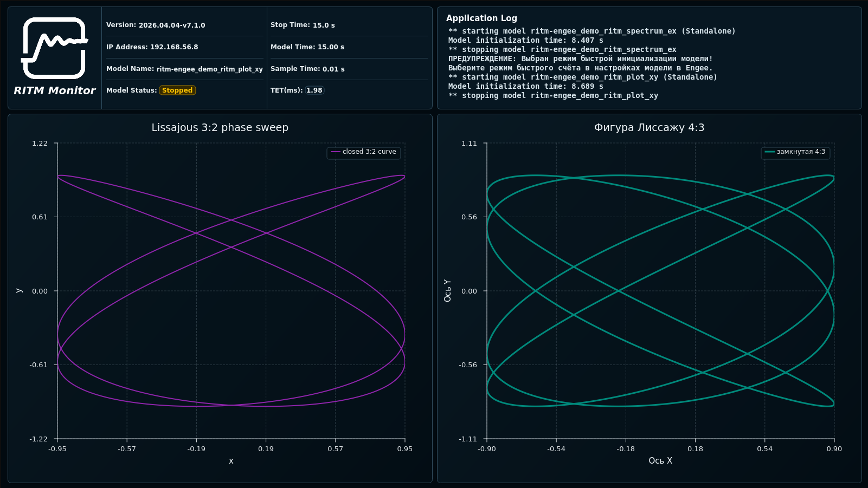Select the Lissajous 3:2 phase sweep title

point(220,128)
